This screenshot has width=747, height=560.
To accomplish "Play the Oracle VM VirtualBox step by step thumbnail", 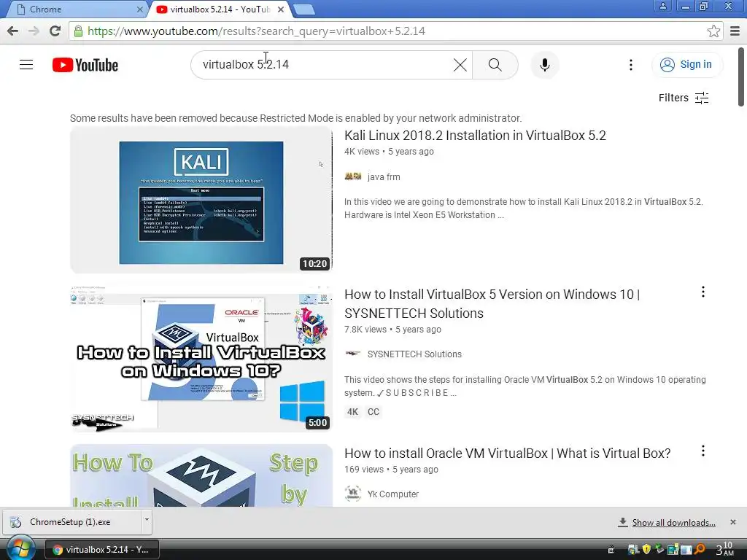I will [x=201, y=475].
